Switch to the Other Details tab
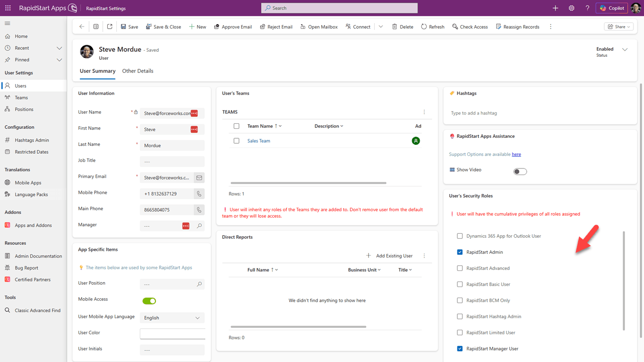The image size is (644, 362). [137, 71]
